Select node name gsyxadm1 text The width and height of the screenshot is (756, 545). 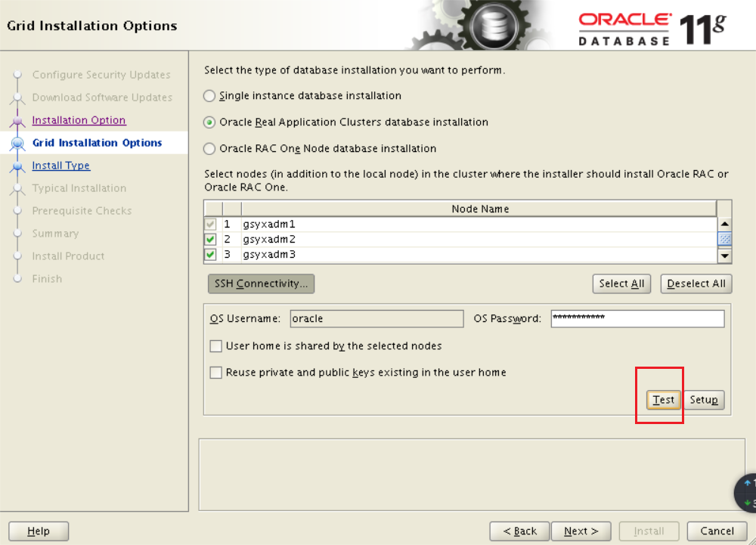point(269,224)
